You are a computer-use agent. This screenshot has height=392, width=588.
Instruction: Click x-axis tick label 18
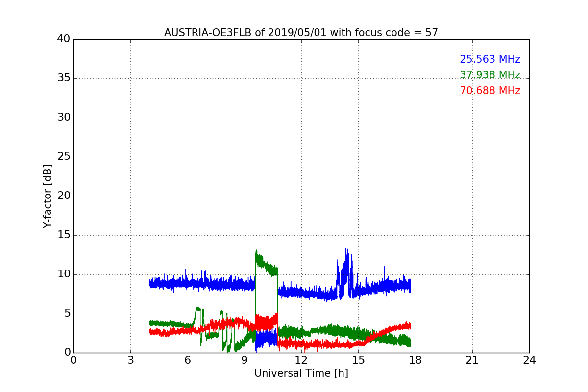415,360
